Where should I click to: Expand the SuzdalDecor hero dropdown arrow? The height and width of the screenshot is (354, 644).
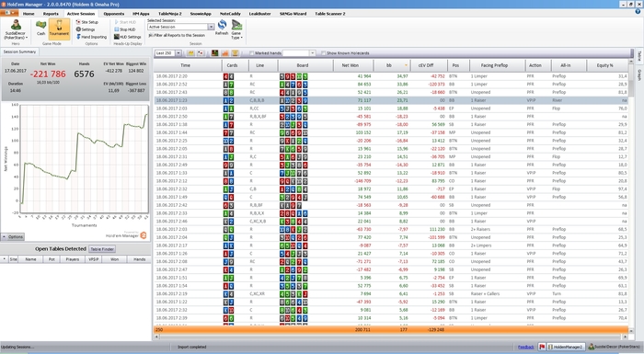[x=27, y=38]
